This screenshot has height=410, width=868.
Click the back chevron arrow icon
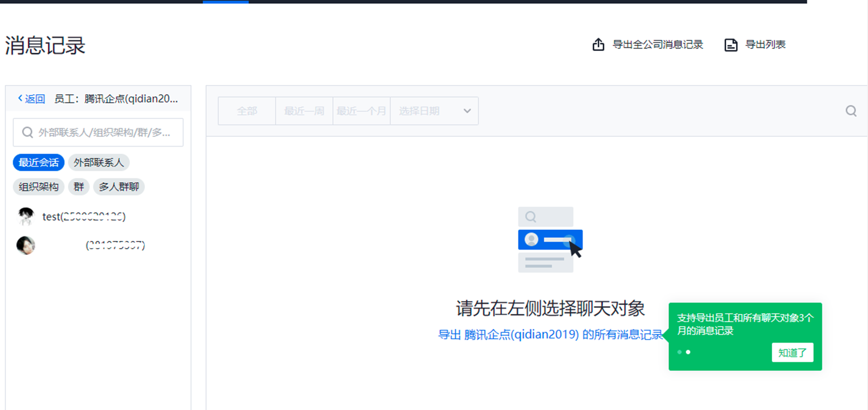[x=20, y=98]
